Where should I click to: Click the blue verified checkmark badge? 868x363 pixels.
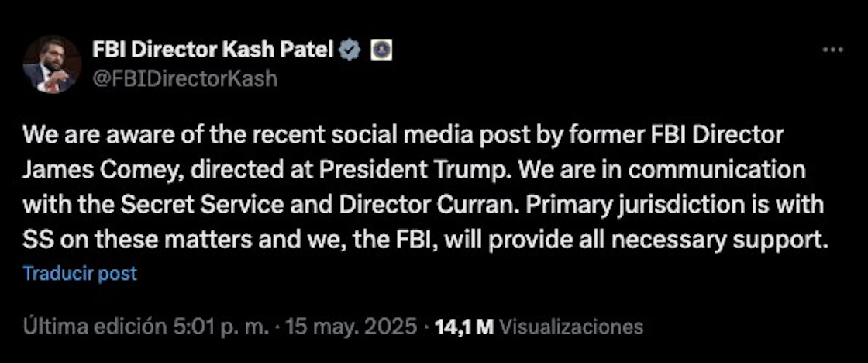click(350, 50)
